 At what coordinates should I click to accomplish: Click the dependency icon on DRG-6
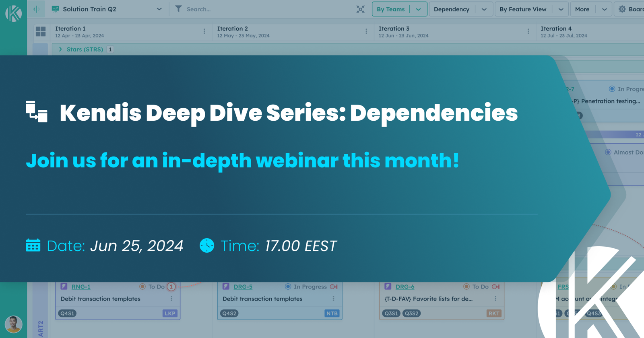pyautogui.click(x=496, y=287)
